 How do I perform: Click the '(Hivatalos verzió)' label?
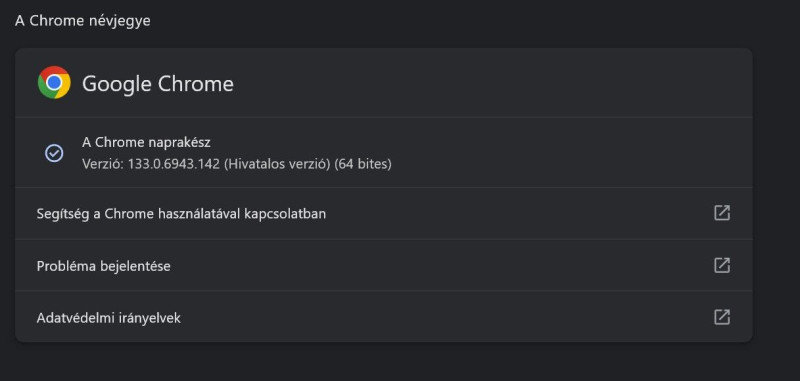277,164
